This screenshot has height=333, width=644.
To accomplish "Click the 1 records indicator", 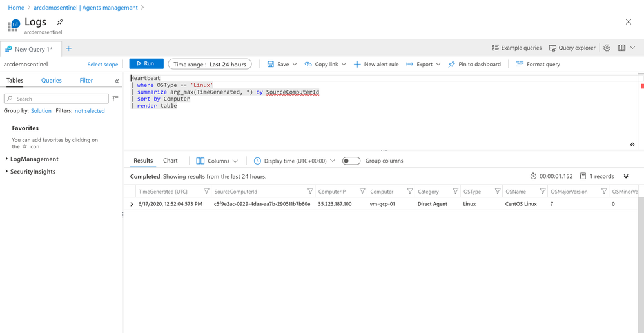I will 597,176.
